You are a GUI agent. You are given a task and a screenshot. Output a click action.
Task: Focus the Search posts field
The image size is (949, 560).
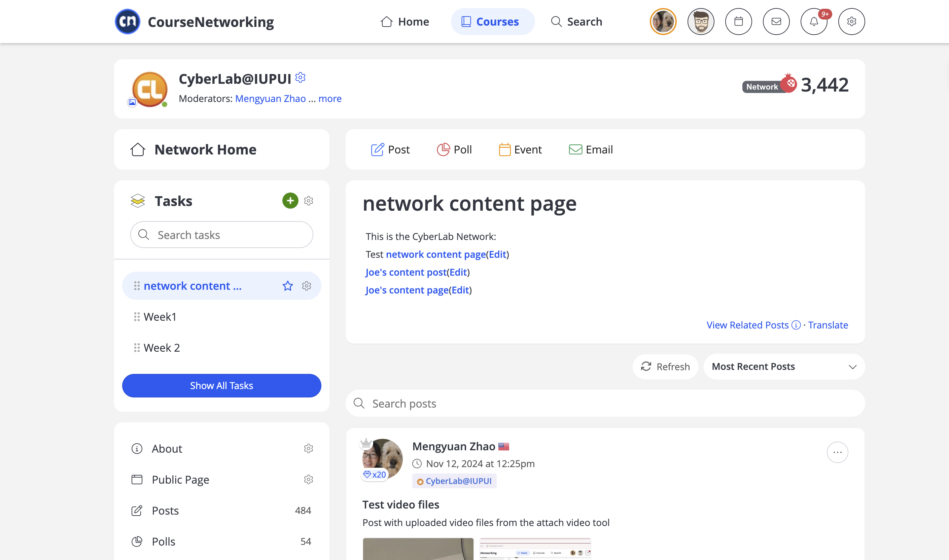605,404
